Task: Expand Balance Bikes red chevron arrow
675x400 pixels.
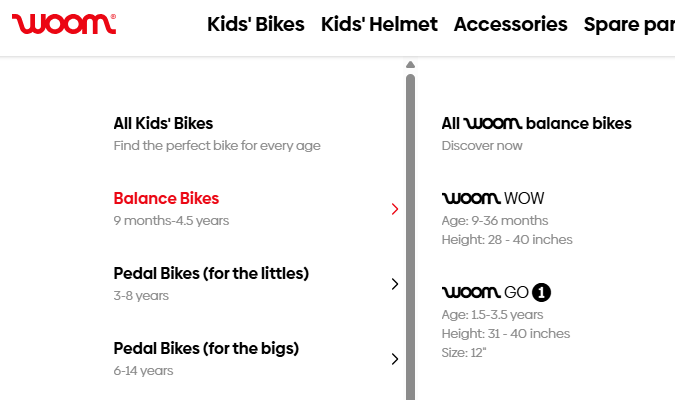Action: pyautogui.click(x=395, y=209)
